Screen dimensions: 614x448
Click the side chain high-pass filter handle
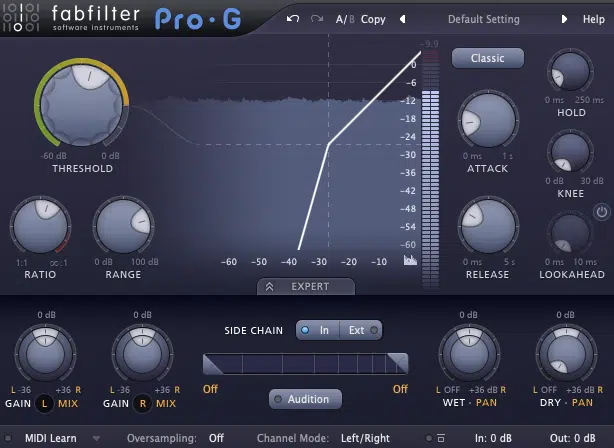[213, 364]
